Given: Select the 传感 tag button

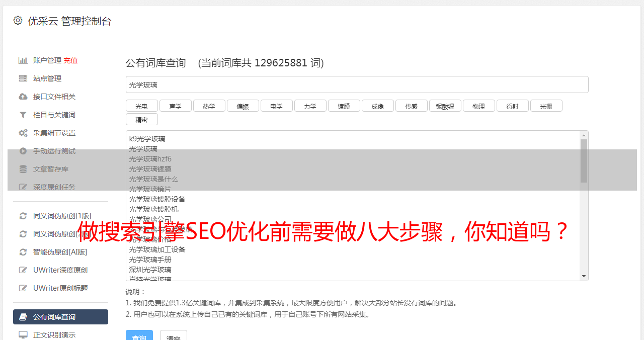Looking at the screenshot, I should click(x=411, y=106).
